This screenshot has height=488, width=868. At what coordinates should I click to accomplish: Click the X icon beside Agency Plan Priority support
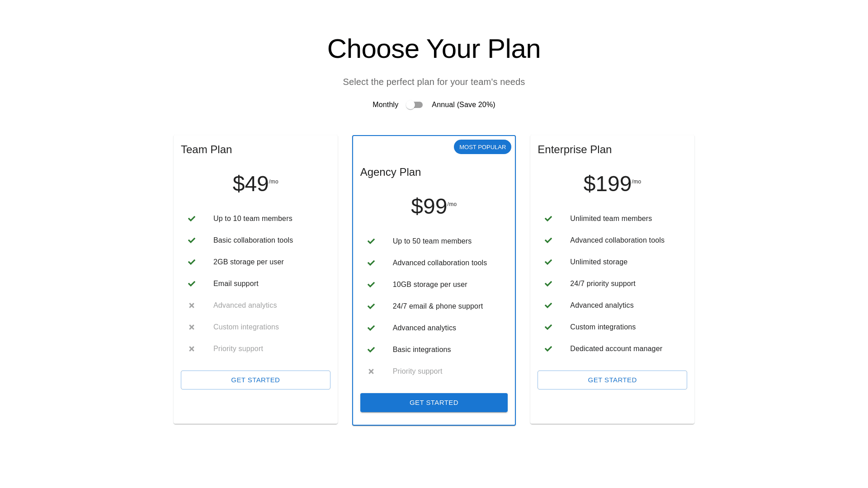coord(371,371)
